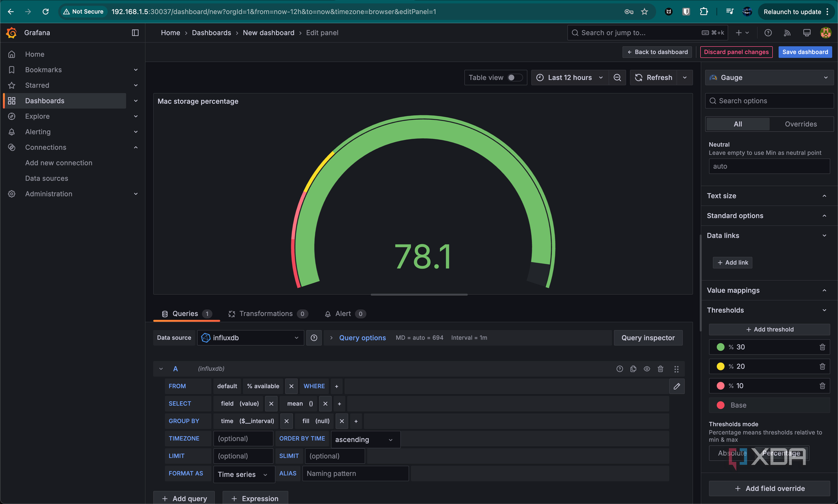The image size is (838, 504).
Task: Open the Alert tab
Action: coord(343,314)
